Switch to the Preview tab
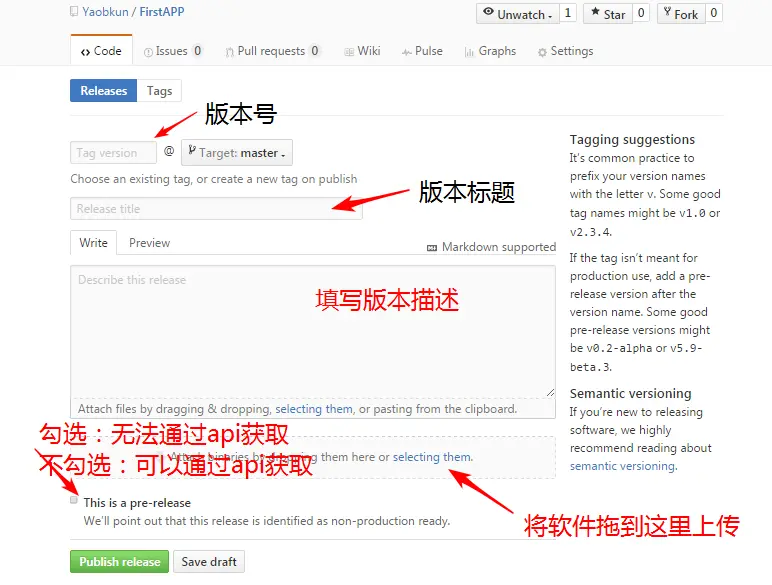Viewport: 772px width, 585px height. click(x=149, y=243)
